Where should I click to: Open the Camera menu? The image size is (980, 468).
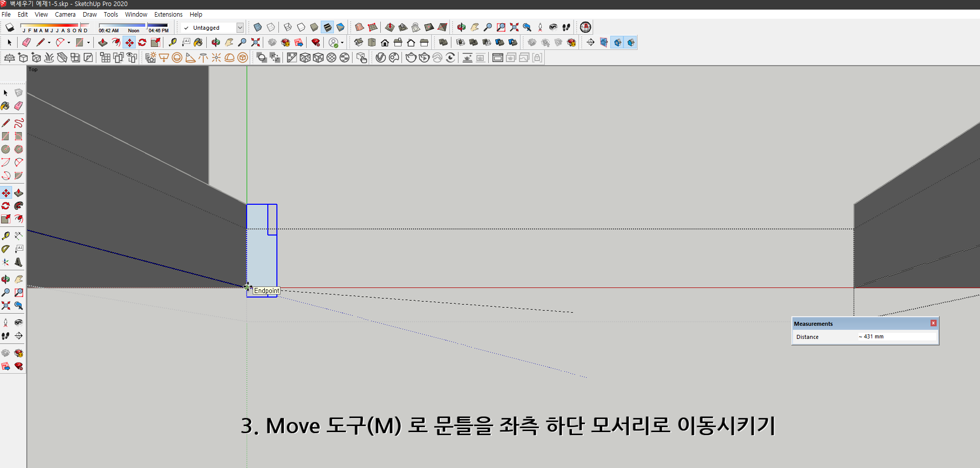click(x=65, y=14)
